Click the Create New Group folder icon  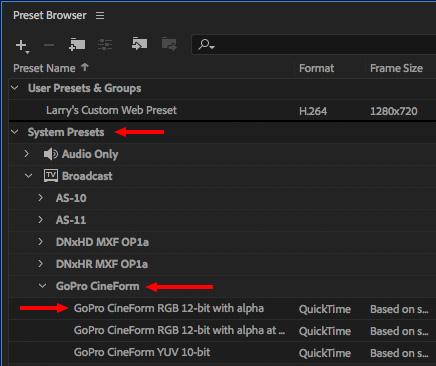point(77,45)
